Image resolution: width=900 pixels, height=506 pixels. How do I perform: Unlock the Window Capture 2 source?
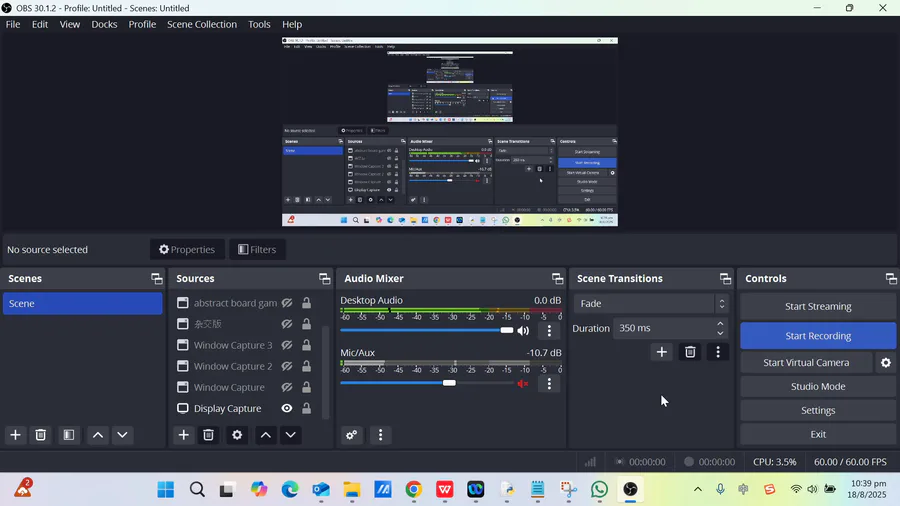307,366
